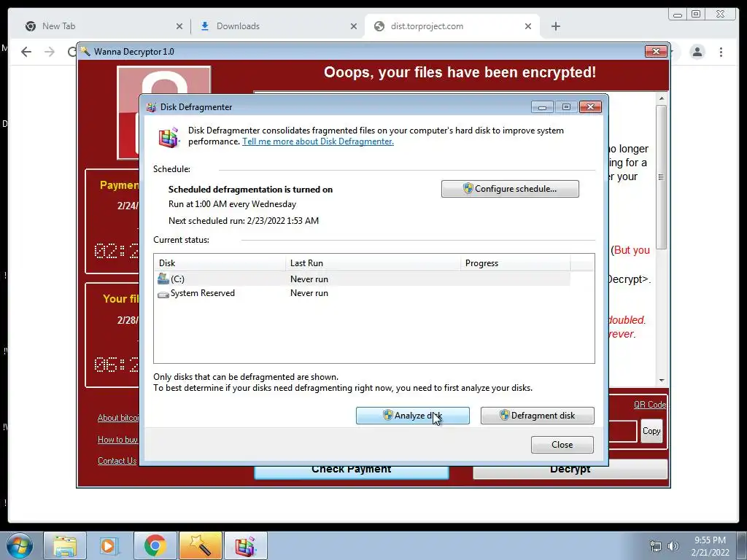
Task: Open the Chrome three-dot menu
Action: point(721,52)
